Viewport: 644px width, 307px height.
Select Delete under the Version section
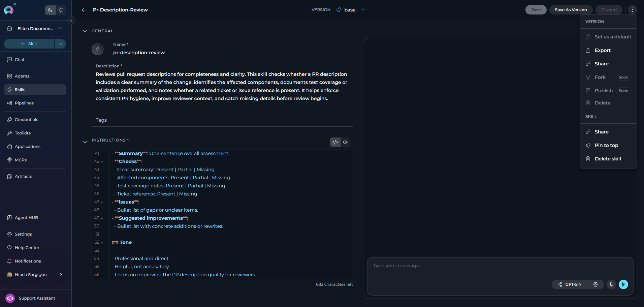[608, 103]
